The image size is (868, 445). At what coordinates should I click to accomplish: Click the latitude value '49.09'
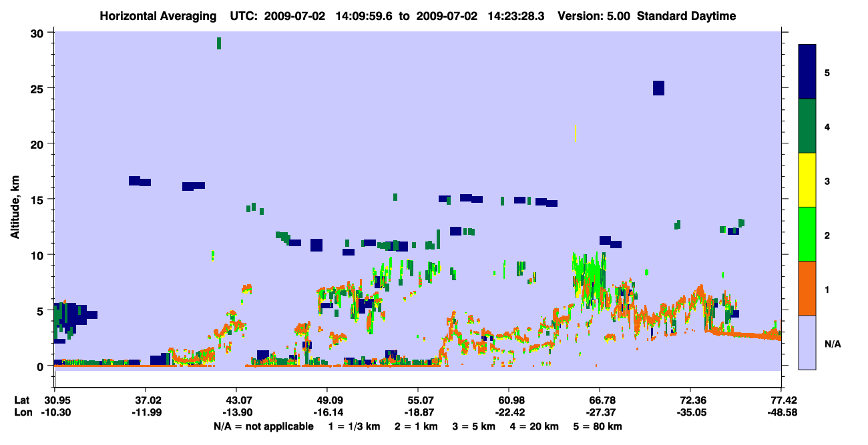coord(327,400)
